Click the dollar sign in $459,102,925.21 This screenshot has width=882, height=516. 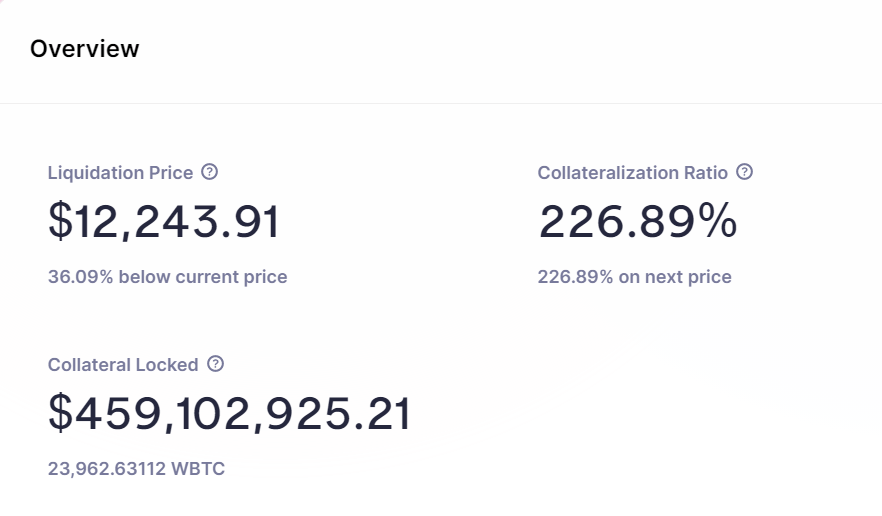(x=60, y=412)
